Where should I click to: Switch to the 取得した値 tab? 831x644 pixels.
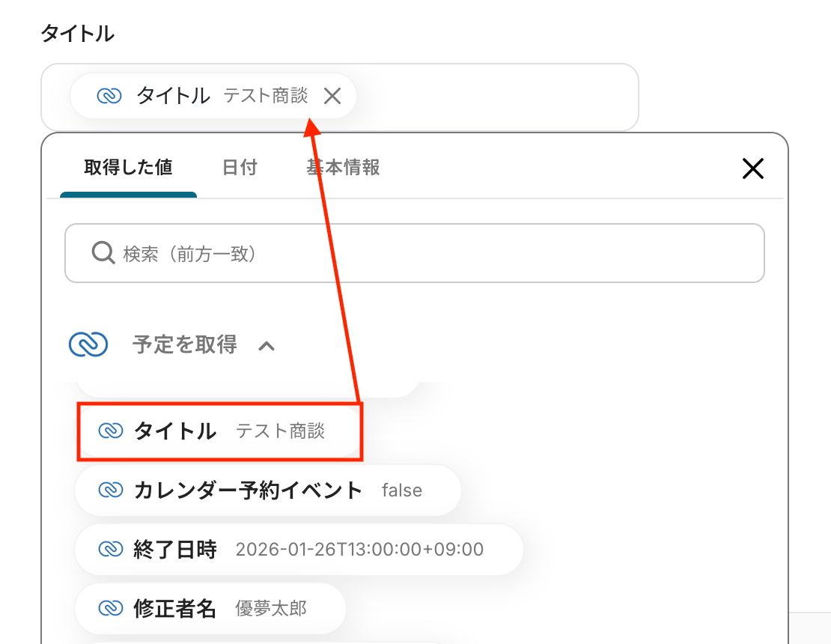128,167
